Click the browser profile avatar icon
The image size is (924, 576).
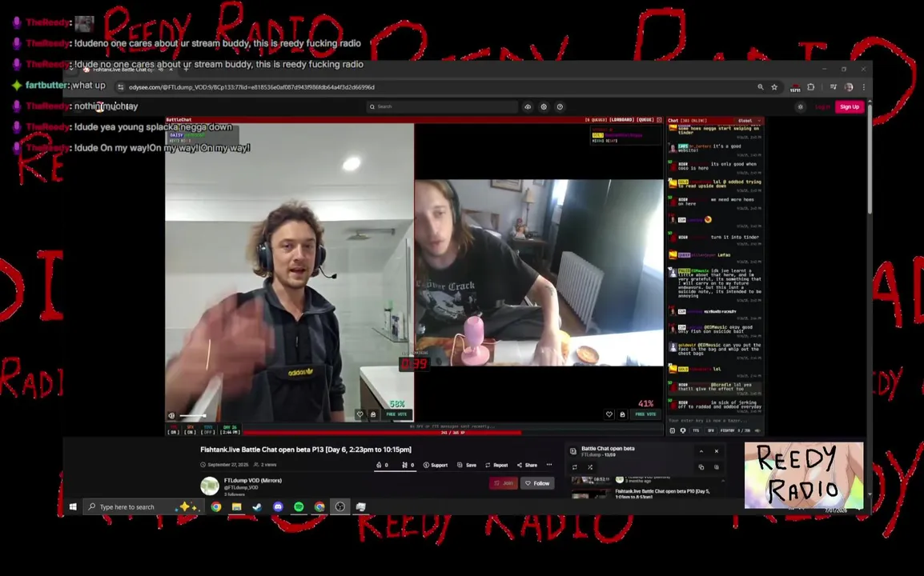click(849, 87)
